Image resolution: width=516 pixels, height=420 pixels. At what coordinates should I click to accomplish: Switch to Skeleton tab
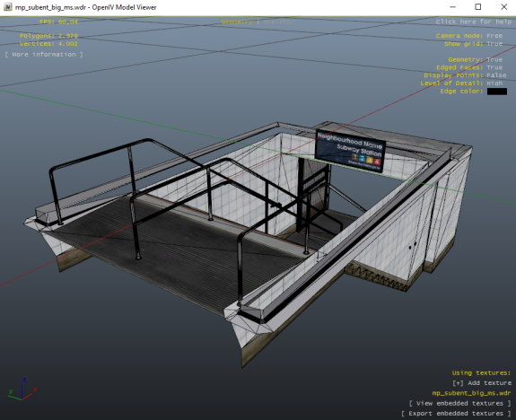(x=279, y=22)
